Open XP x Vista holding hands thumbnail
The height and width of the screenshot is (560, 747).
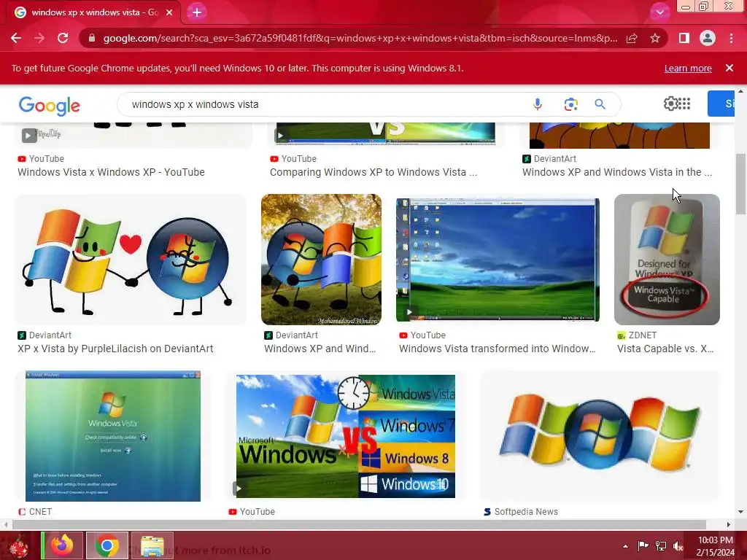pyautogui.click(x=131, y=260)
